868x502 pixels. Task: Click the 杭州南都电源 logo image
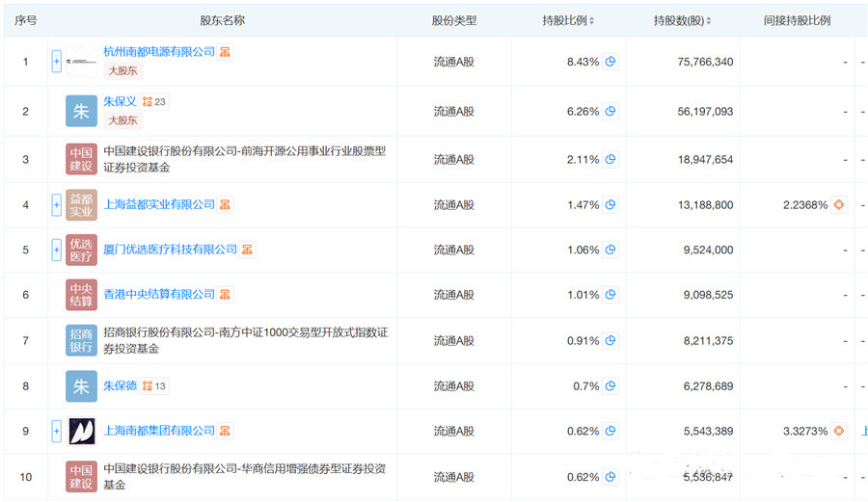(81, 62)
